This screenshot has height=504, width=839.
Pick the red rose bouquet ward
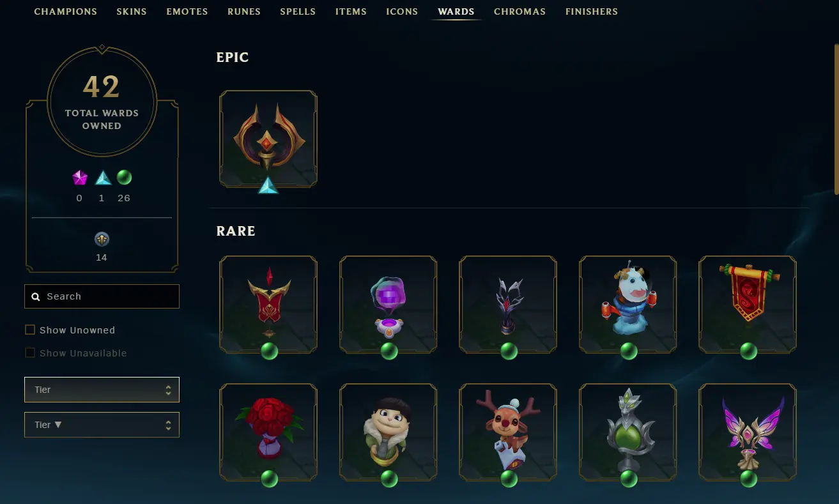(268, 432)
